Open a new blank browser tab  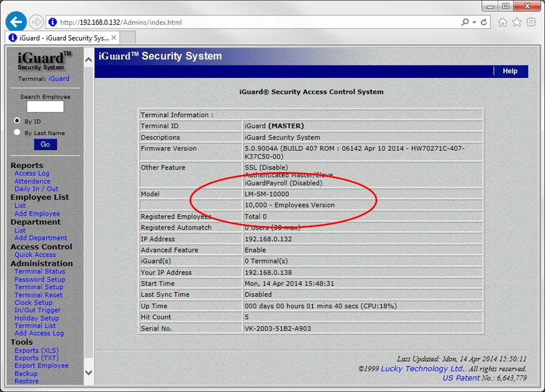pos(128,38)
